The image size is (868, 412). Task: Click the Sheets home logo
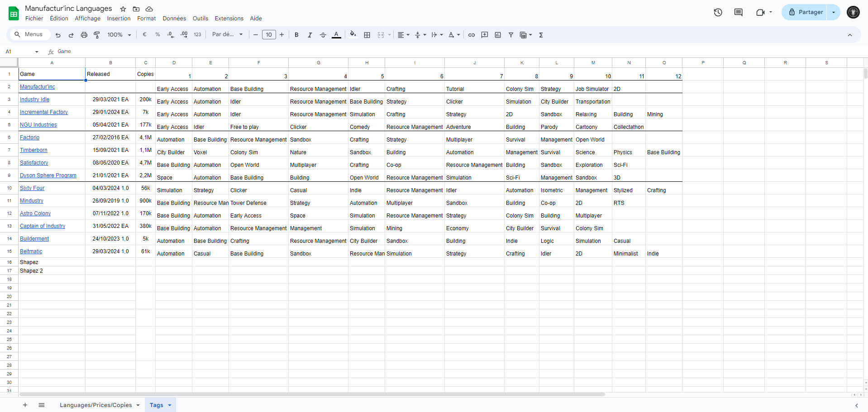pos(14,13)
